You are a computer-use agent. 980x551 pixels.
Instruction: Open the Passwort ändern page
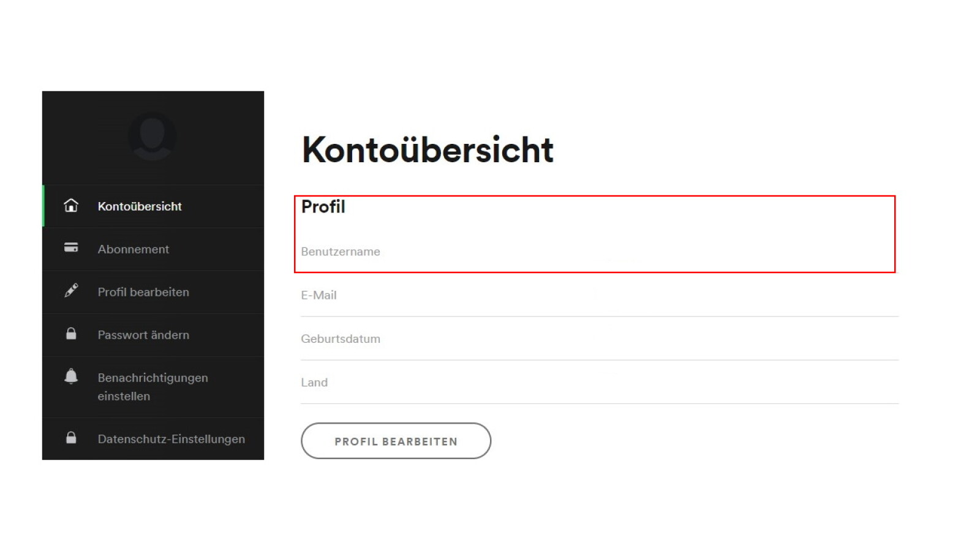tap(143, 335)
